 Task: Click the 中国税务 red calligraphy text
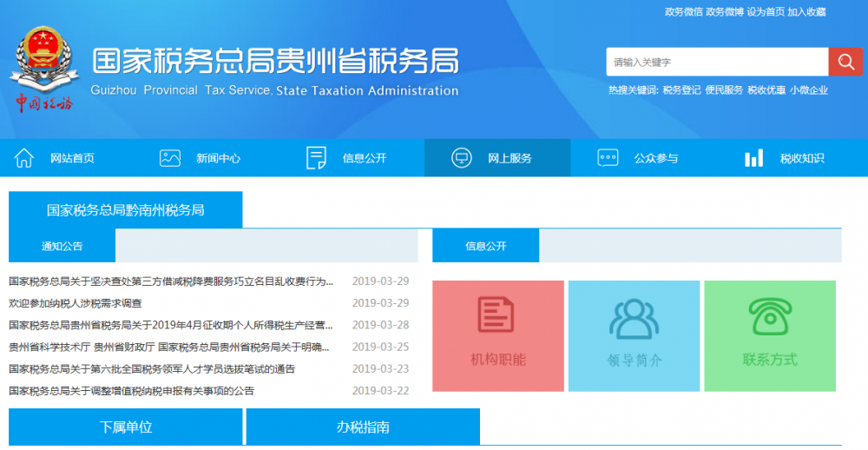[43, 103]
